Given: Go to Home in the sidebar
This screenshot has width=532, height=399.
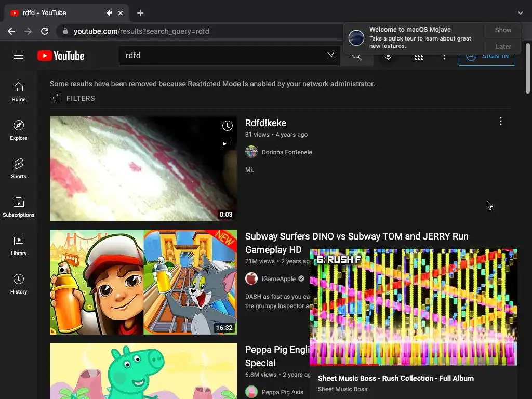Looking at the screenshot, I should click(x=19, y=92).
